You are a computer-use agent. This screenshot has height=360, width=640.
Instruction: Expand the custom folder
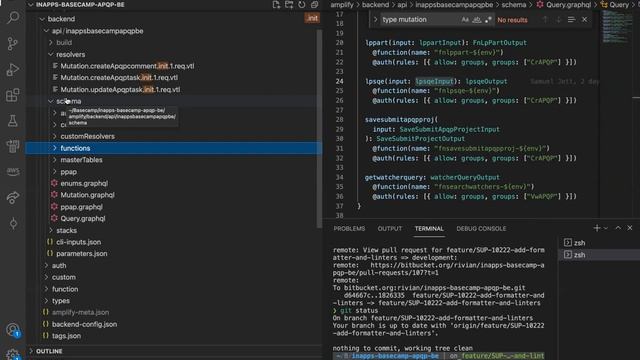point(174,277)
